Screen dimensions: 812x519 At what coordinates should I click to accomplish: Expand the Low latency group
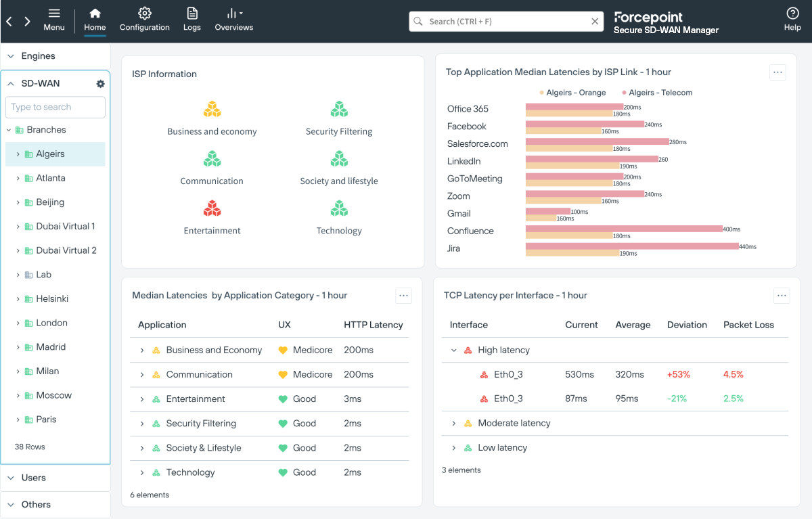pyautogui.click(x=454, y=448)
